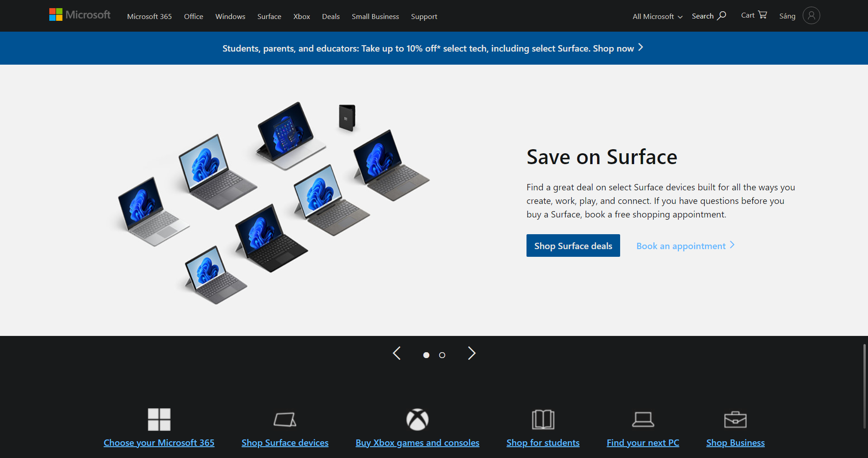This screenshot has width=868, height=458.
Task: Expand the All Microsoft dropdown
Action: (x=657, y=16)
